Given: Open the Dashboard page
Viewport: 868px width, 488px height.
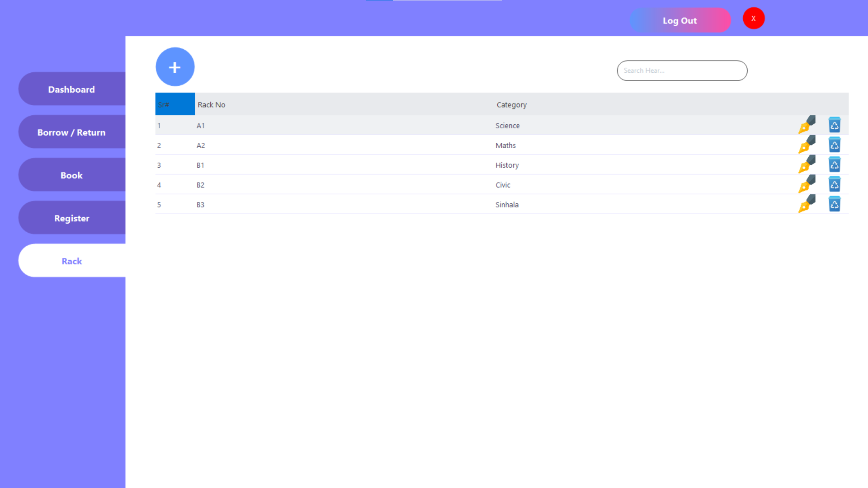Looking at the screenshot, I should 71,89.
